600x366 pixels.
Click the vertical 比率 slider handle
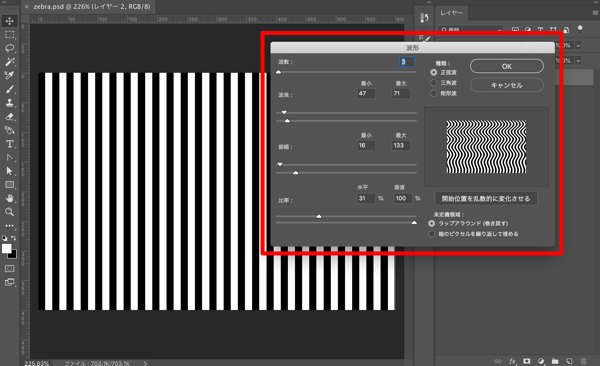click(414, 222)
